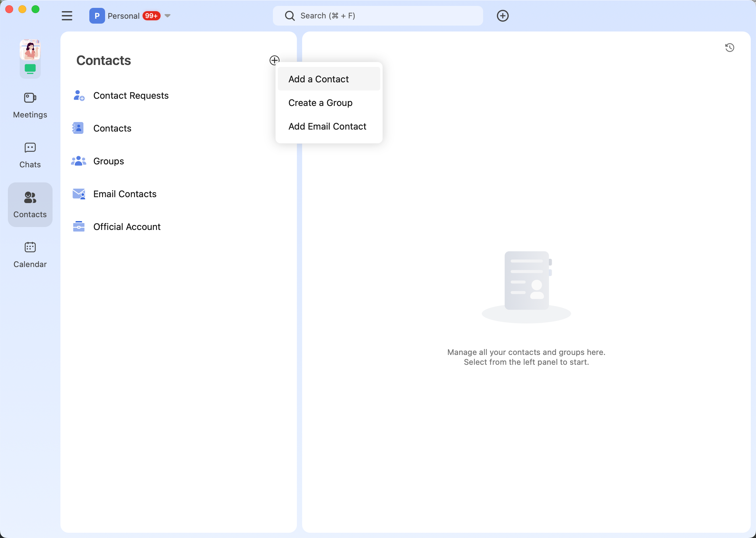Go to the Calendar section

30,255
